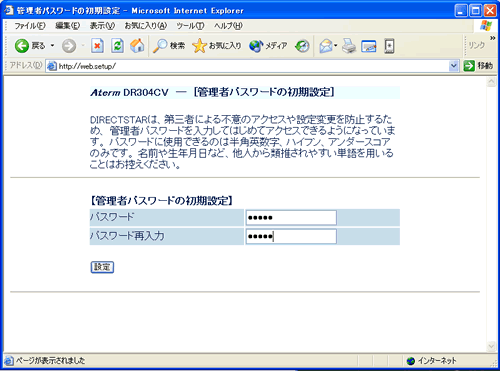The image size is (500, 371).
Task: Stop page loading with the red X icon
Action: click(x=97, y=46)
